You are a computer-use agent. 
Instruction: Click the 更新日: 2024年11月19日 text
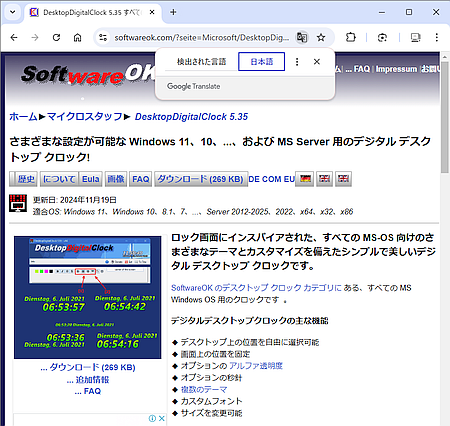coord(75,200)
